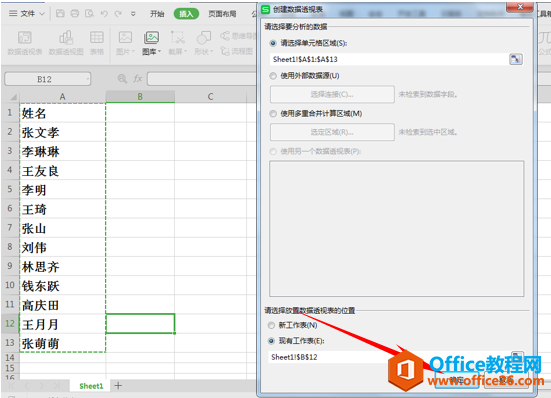
Task: Click the Sheet1 sheet tab
Action: (x=91, y=386)
